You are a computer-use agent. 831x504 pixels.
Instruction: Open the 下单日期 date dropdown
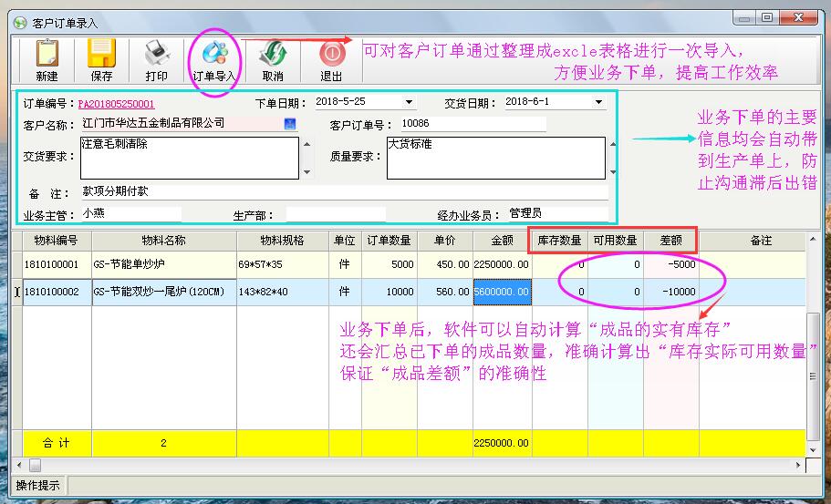pyautogui.click(x=409, y=102)
